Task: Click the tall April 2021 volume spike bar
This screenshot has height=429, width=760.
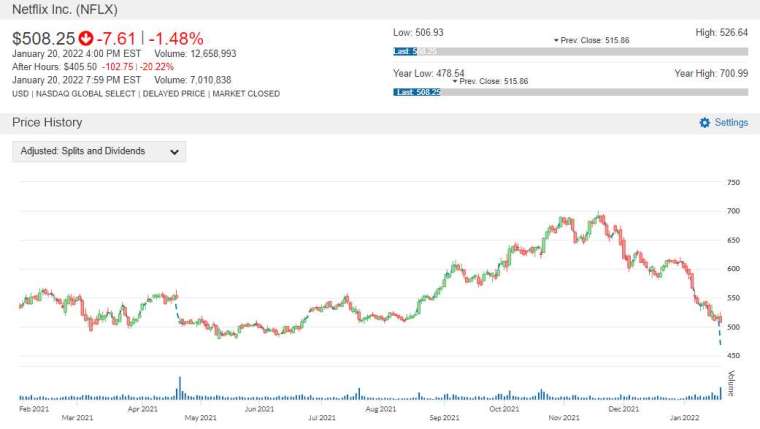Action: pos(180,388)
